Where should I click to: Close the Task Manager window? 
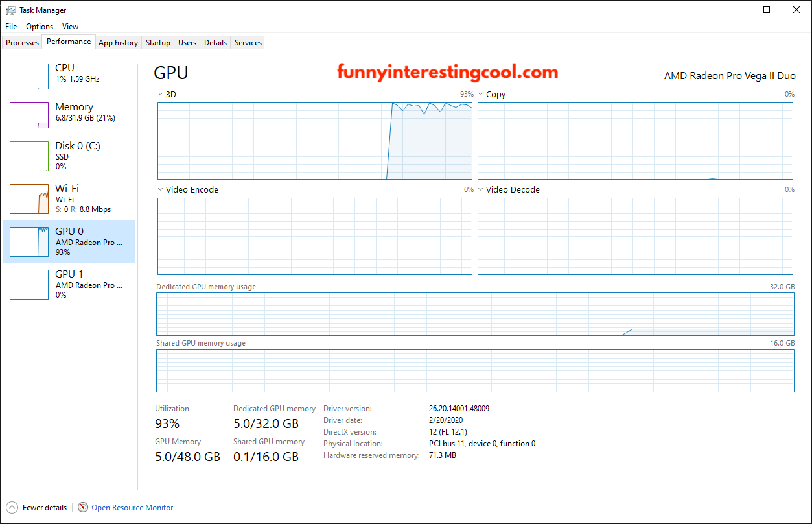796,10
